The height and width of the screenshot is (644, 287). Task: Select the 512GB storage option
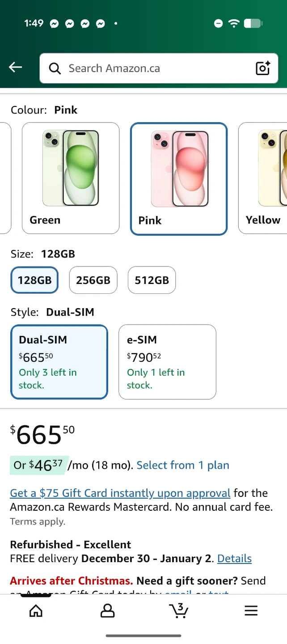pos(152,280)
